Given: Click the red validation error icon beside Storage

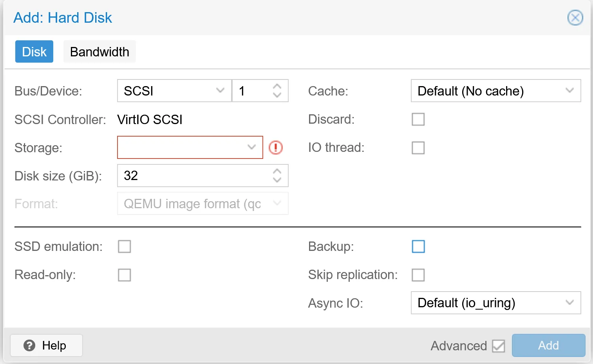Looking at the screenshot, I should [x=276, y=148].
